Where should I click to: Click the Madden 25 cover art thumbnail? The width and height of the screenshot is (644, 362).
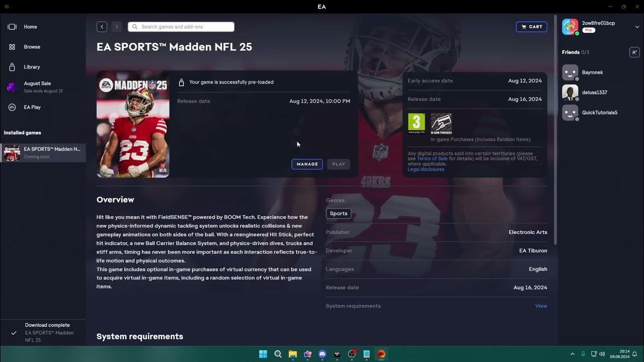pos(133,124)
